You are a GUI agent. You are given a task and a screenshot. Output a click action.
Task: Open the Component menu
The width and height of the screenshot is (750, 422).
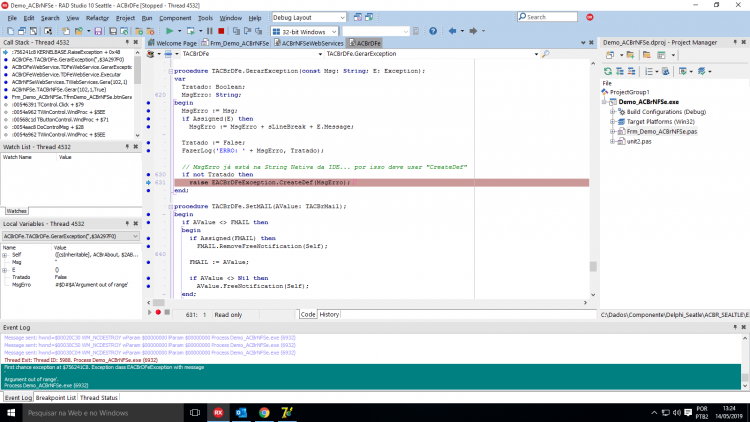pyautogui.click(x=175, y=18)
